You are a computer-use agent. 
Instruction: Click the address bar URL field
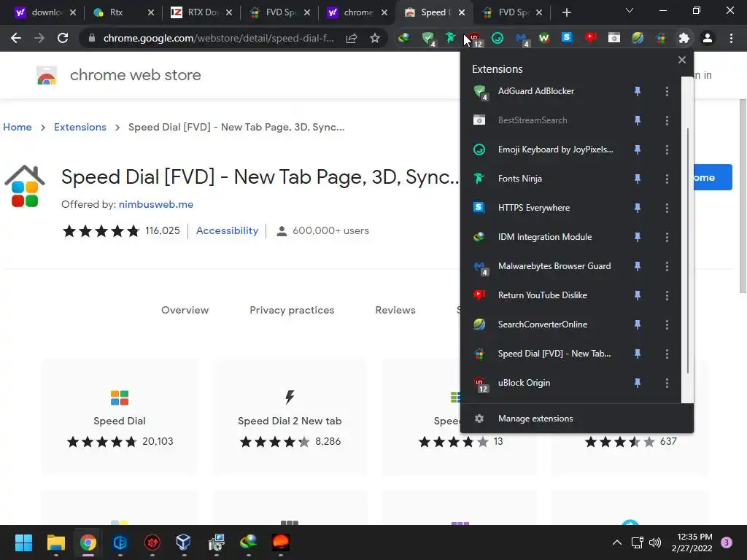tap(218, 38)
